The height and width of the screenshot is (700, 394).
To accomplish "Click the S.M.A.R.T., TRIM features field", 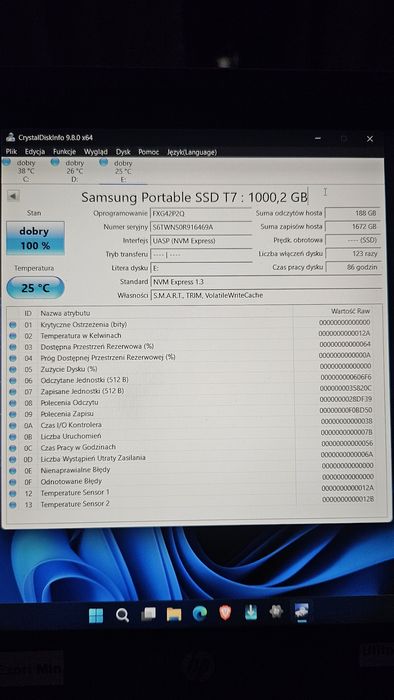I will 266,296.
